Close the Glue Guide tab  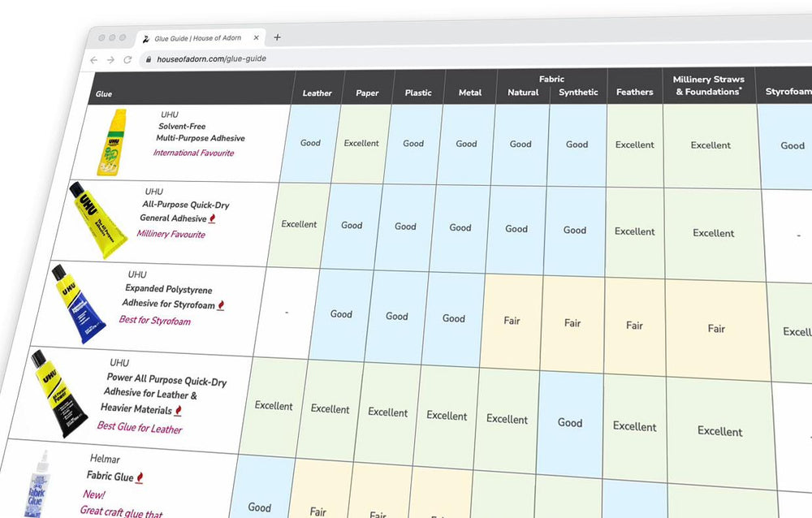pyautogui.click(x=256, y=38)
